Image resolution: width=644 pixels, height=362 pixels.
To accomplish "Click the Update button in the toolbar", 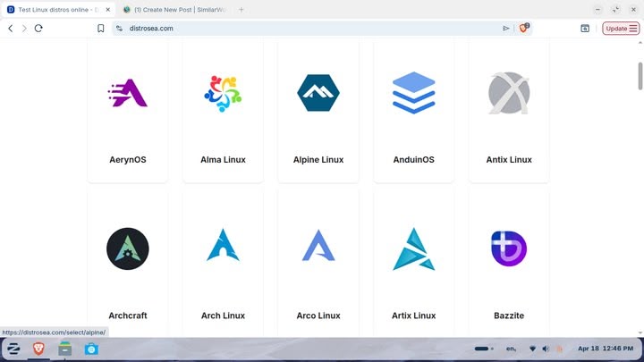I will (x=621, y=29).
